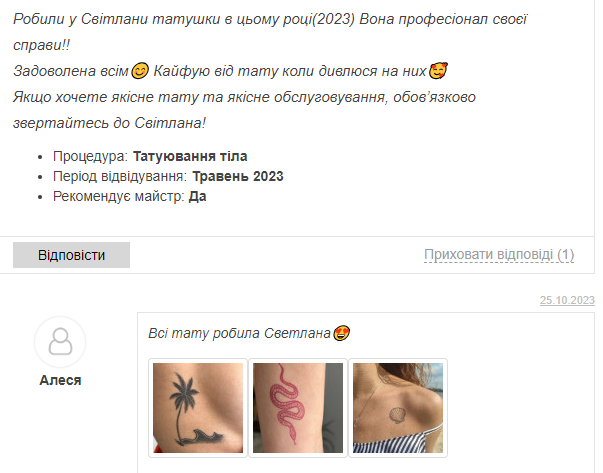Click reply text Всі тату робила Светлана
Viewport: 603px width, 473px height.
coord(240,333)
